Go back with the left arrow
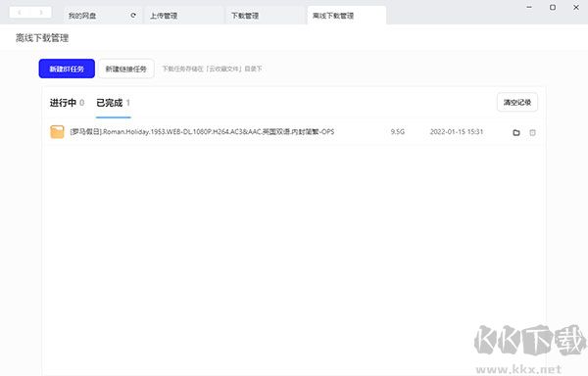Image resolution: width=588 pixels, height=376 pixels. [20, 13]
